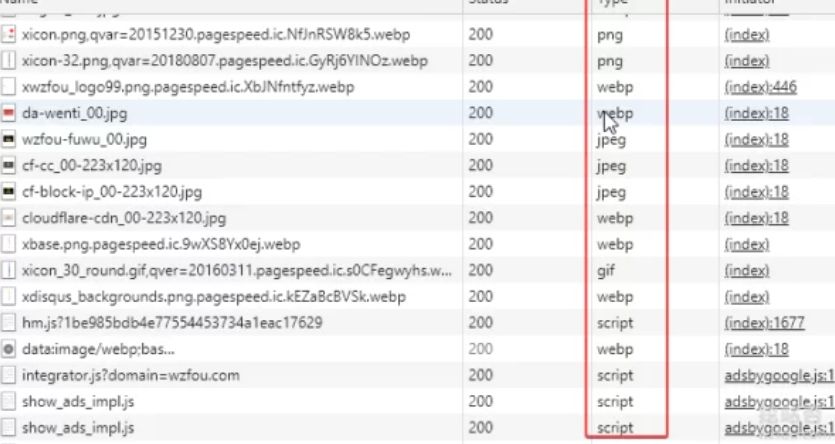
Task: Select the cf-block-ip_00-223x120.jpg request name
Action: (x=112, y=192)
